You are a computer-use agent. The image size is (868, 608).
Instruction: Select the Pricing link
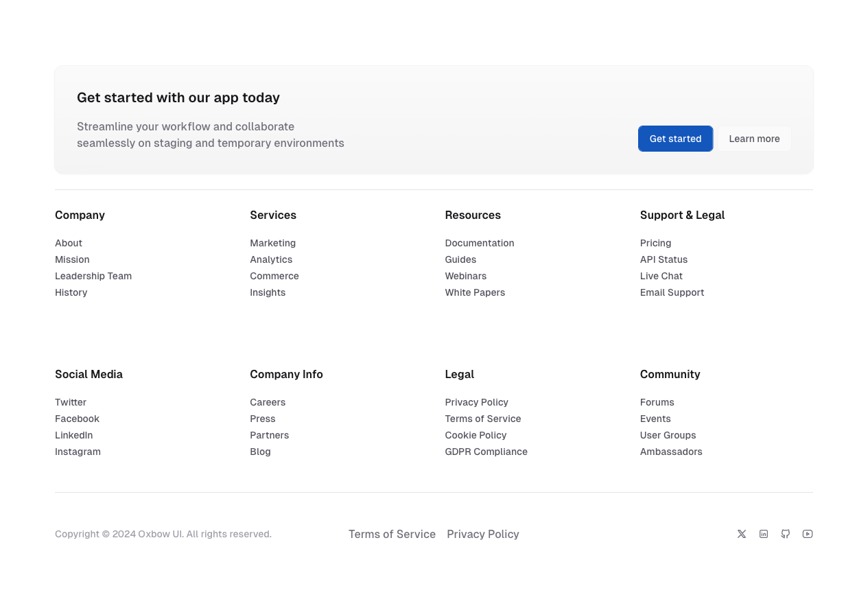655,243
